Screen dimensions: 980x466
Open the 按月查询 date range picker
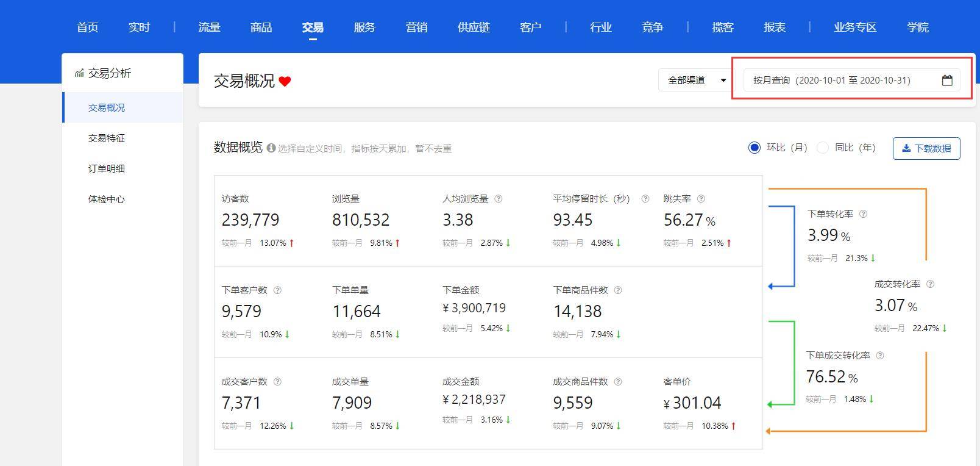tap(841, 81)
